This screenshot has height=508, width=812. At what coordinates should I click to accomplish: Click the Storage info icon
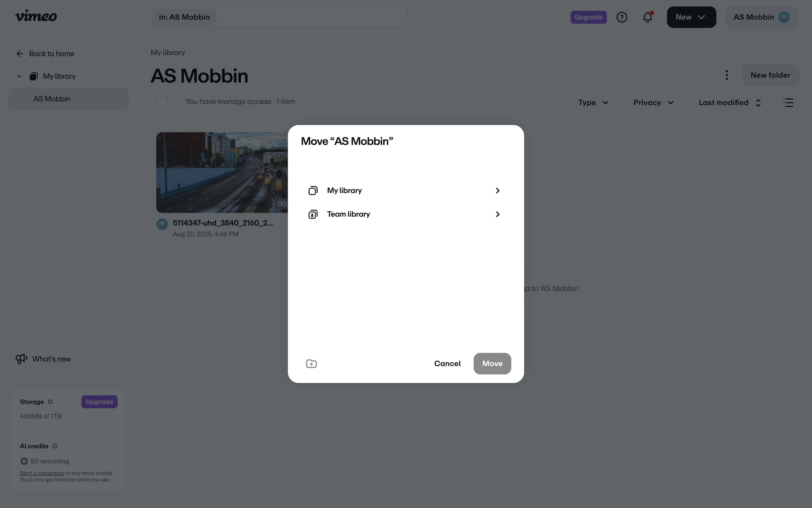[x=50, y=402]
